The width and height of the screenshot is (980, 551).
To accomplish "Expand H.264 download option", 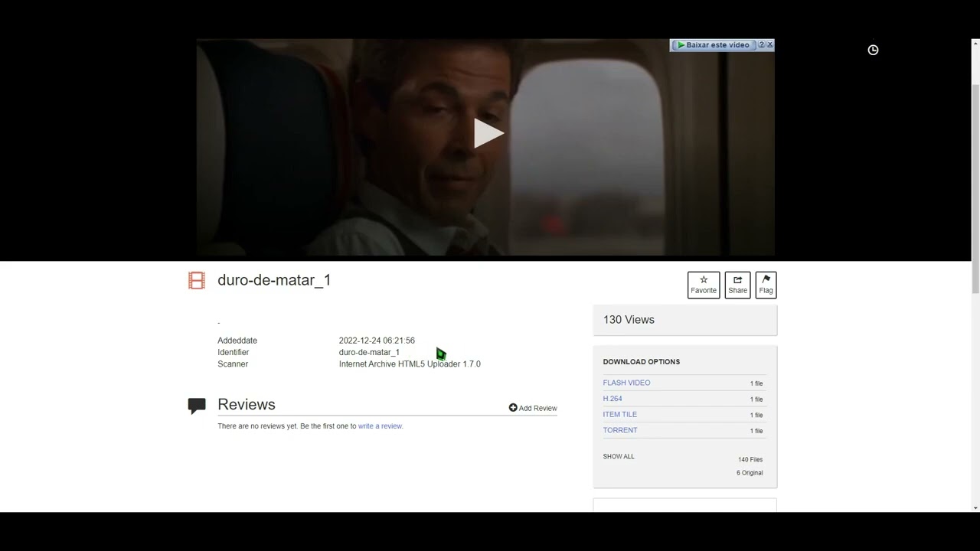I will (612, 399).
